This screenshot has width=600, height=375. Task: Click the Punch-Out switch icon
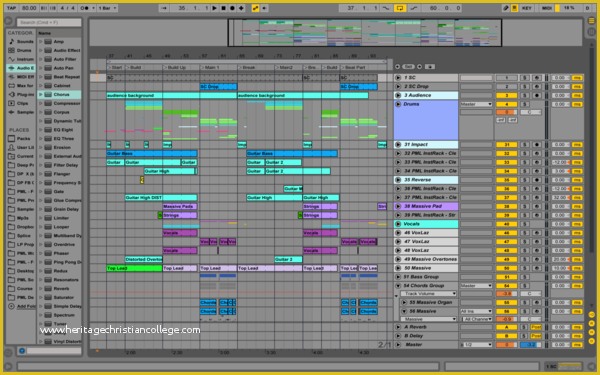414,8
